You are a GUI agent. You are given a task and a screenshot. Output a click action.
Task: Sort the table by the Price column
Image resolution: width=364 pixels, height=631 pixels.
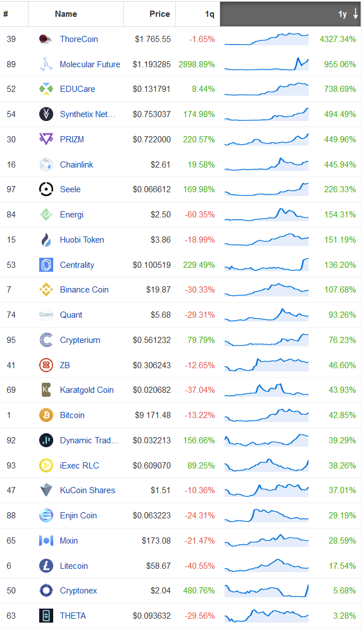[160, 14]
